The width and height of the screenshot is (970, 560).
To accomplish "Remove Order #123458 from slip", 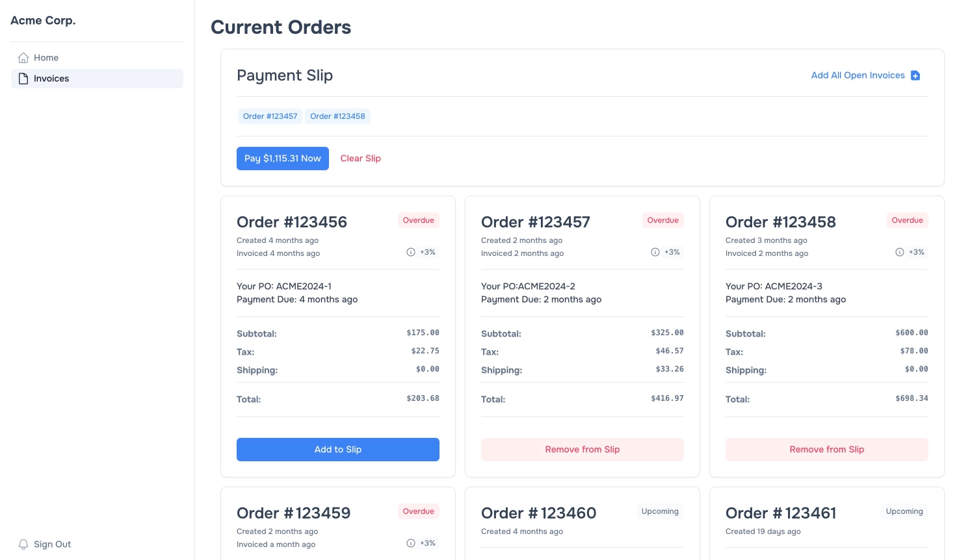I will [827, 450].
